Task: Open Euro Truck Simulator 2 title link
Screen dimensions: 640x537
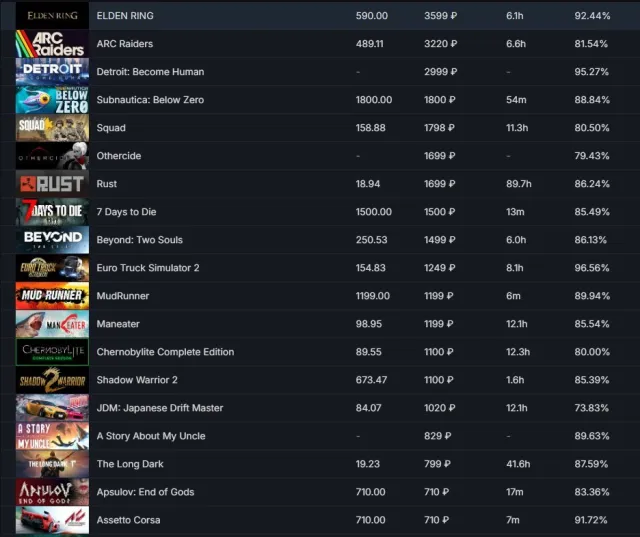Action: (148, 268)
